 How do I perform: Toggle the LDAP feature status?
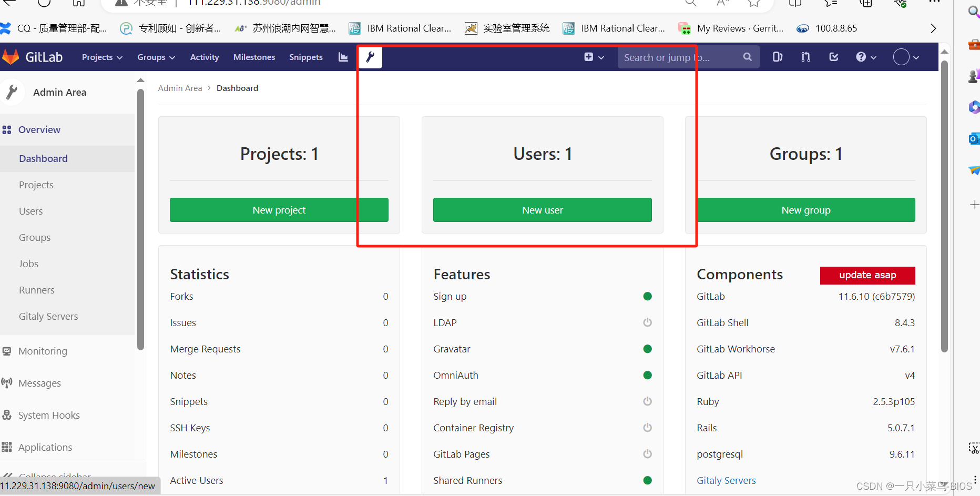[647, 322]
